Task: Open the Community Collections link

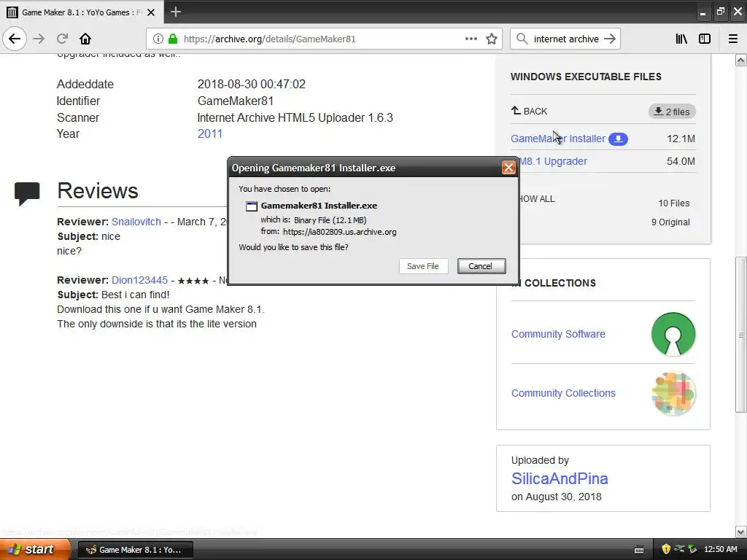Action: pyautogui.click(x=564, y=393)
